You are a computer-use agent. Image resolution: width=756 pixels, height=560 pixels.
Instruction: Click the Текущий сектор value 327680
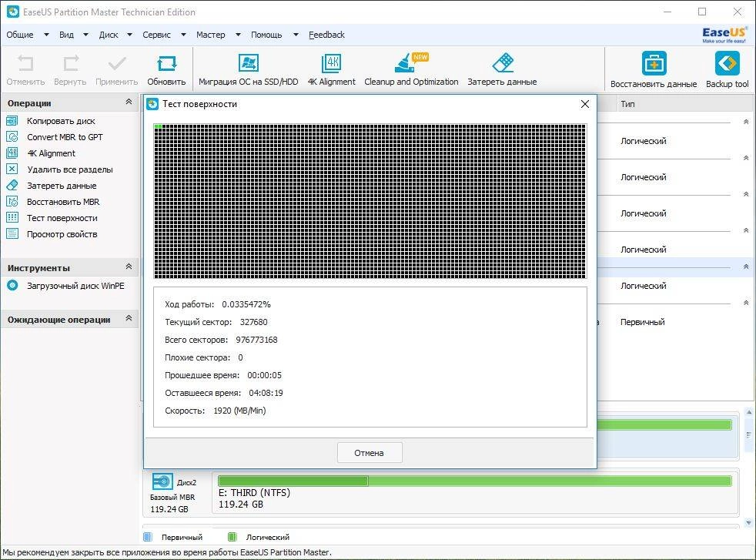point(253,322)
